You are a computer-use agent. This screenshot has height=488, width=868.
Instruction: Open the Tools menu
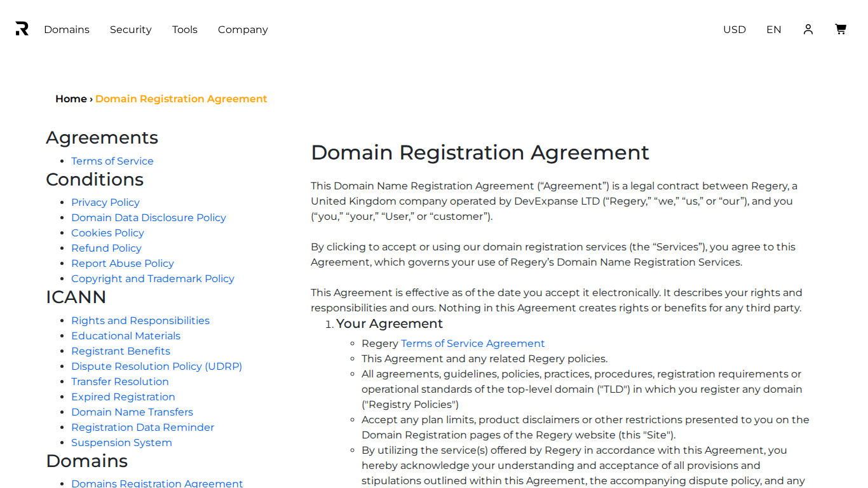(x=185, y=30)
